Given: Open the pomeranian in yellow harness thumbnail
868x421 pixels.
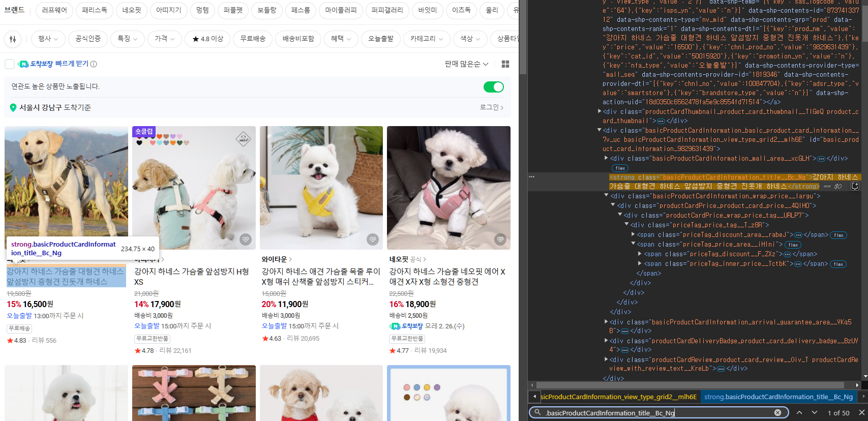Looking at the screenshot, I should tap(321, 188).
